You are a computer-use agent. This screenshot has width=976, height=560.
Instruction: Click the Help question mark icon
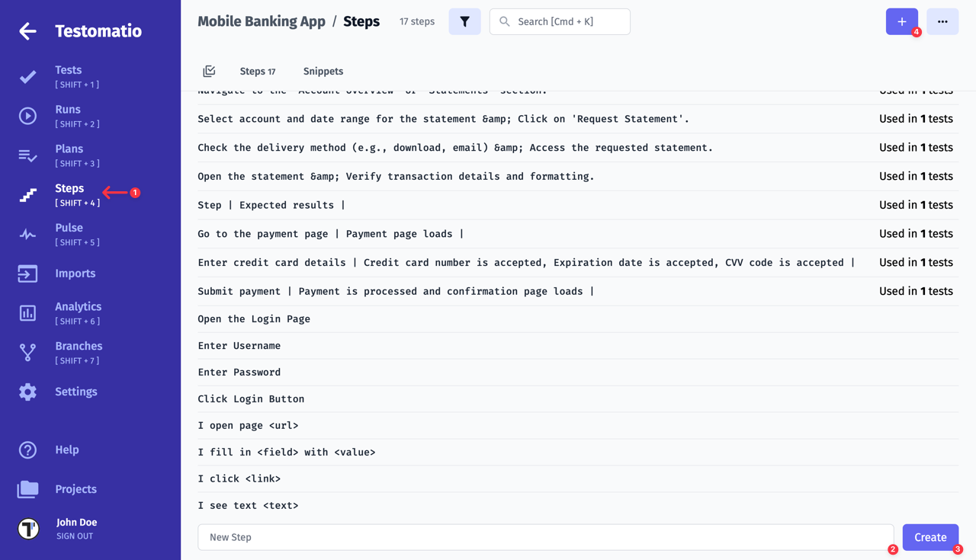(x=27, y=450)
